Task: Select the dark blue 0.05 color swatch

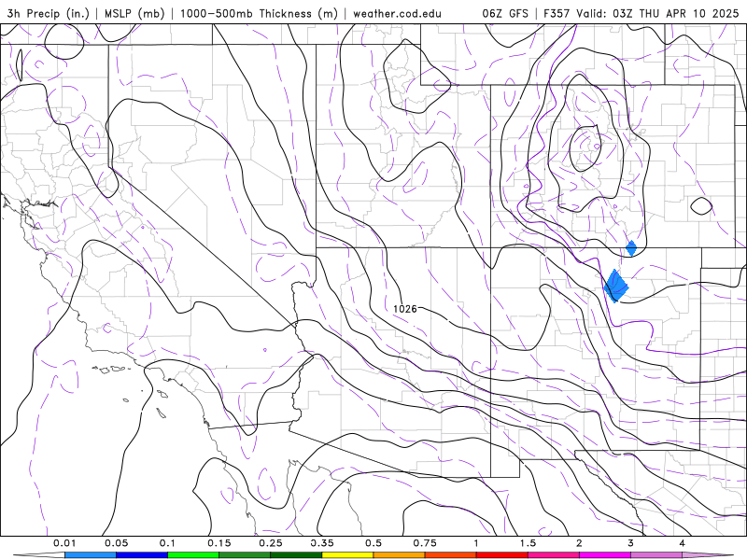Action: [142, 554]
